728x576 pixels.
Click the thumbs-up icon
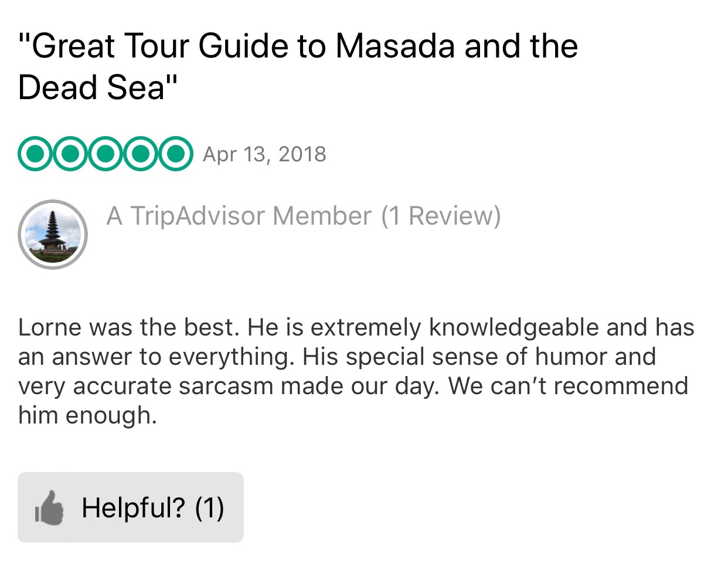pyautogui.click(x=50, y=508)
